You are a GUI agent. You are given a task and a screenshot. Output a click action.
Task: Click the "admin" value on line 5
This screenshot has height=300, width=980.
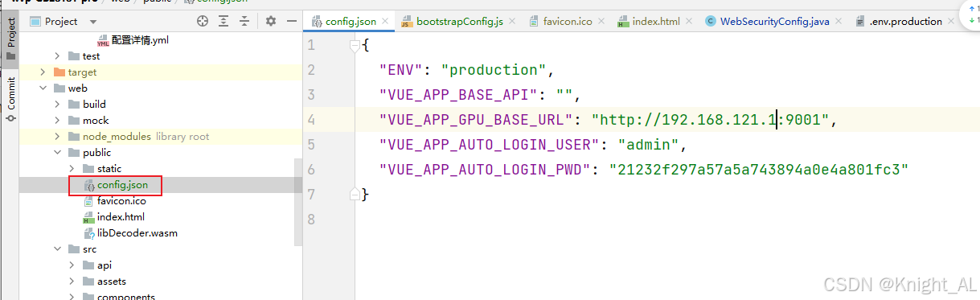pos(649,145)
